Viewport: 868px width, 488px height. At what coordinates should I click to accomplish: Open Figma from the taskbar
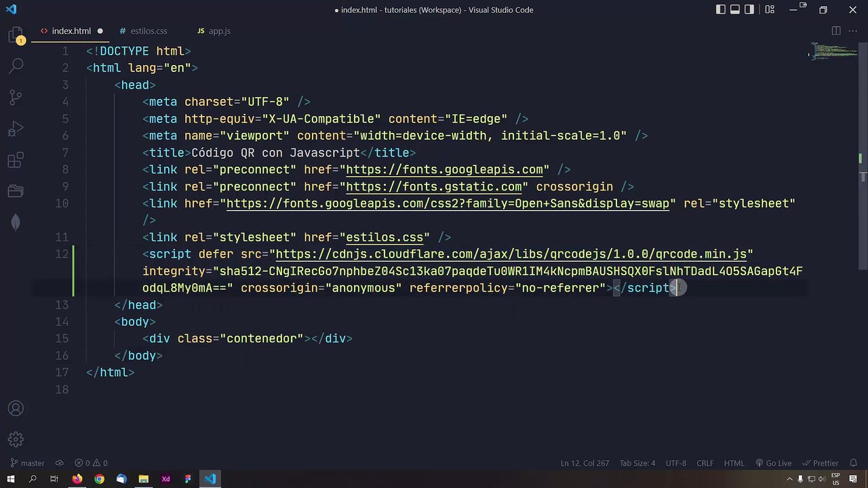(x=188, y=479)
